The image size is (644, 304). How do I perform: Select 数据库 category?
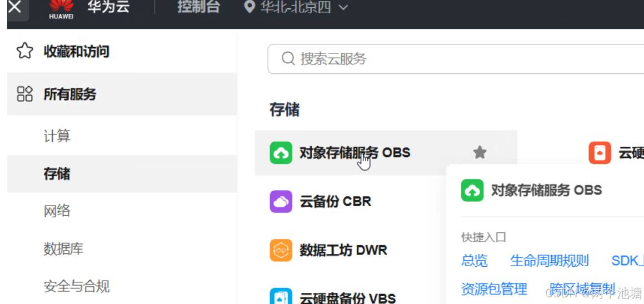coord(63,249)
